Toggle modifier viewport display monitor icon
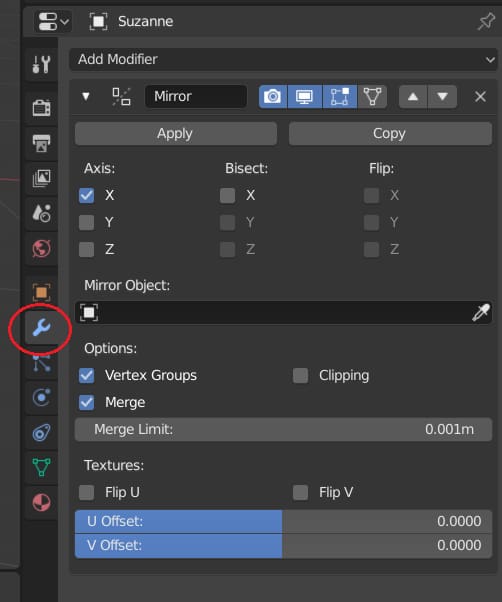This screenshot has width=502, height=602. point(305,96)
